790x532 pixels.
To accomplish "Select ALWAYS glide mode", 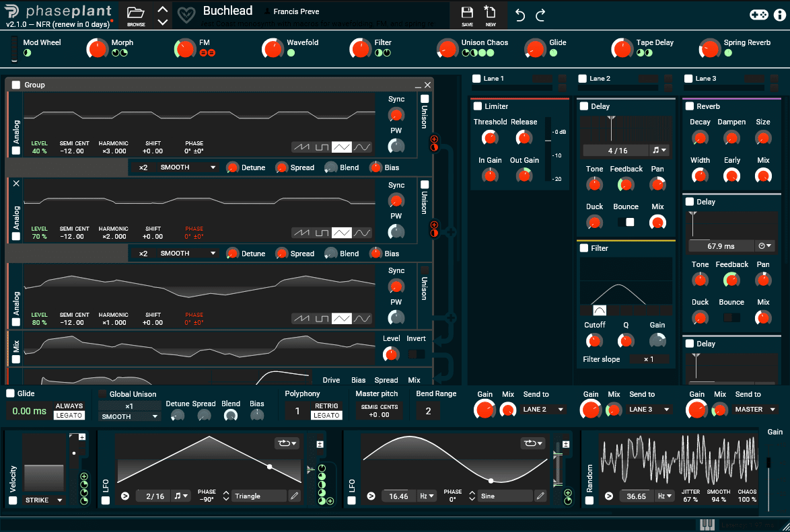I will click(69, 406).
